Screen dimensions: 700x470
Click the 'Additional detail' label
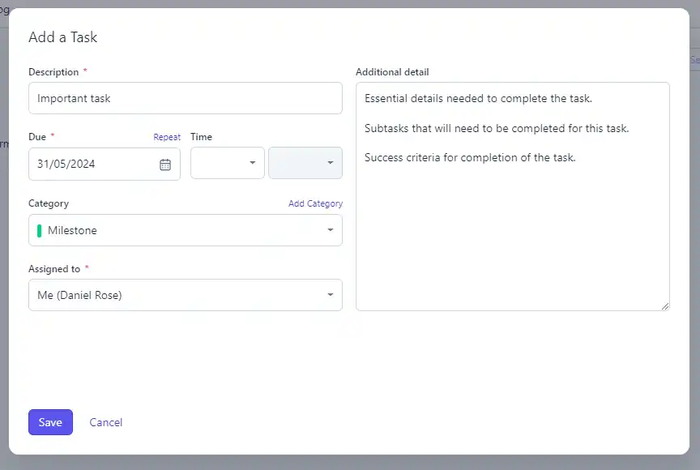[x=392, y=72]
